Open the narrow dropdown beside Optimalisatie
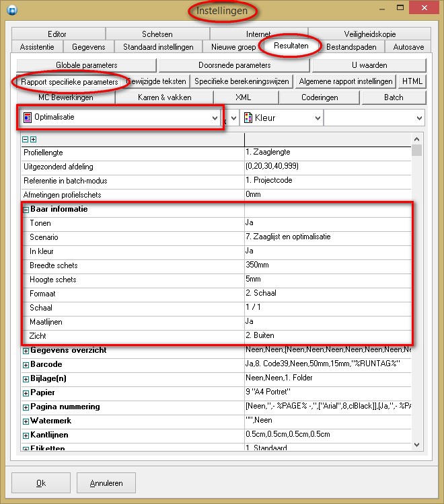 click(234, 118)
